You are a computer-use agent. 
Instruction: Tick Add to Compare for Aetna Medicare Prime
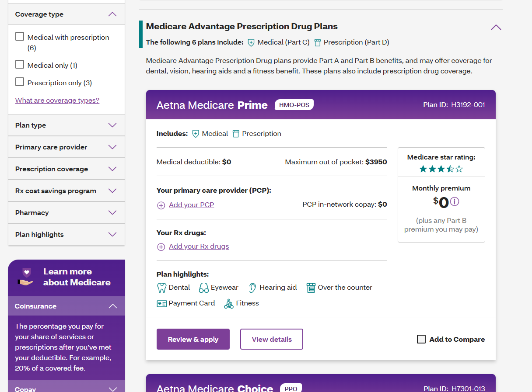click(x=421, y=339)
